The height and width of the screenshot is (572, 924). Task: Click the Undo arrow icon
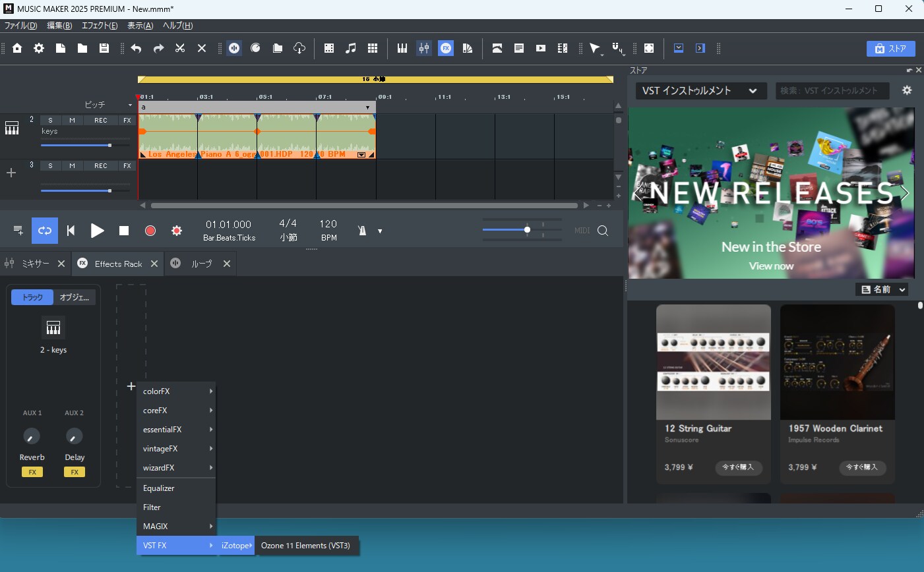tap(137, 48)
